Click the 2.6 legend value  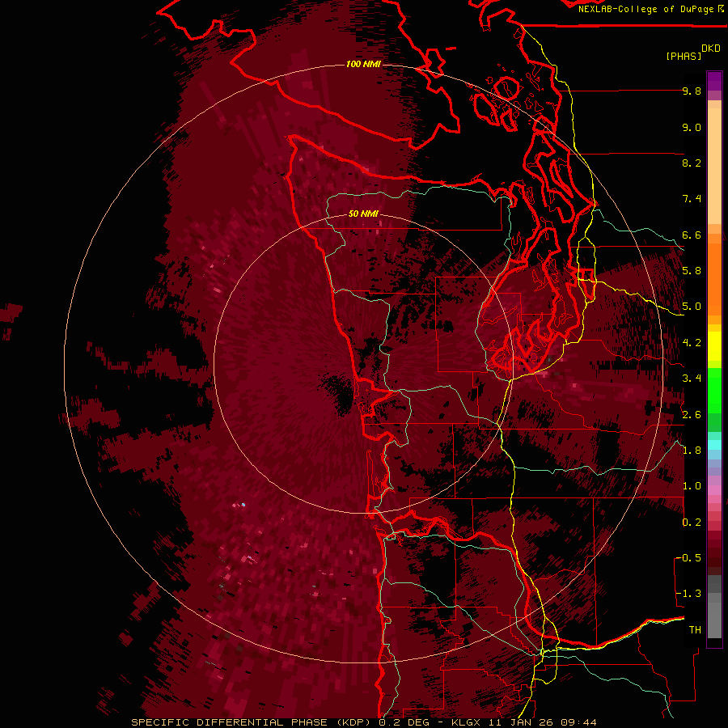click(x=692, y=415)
